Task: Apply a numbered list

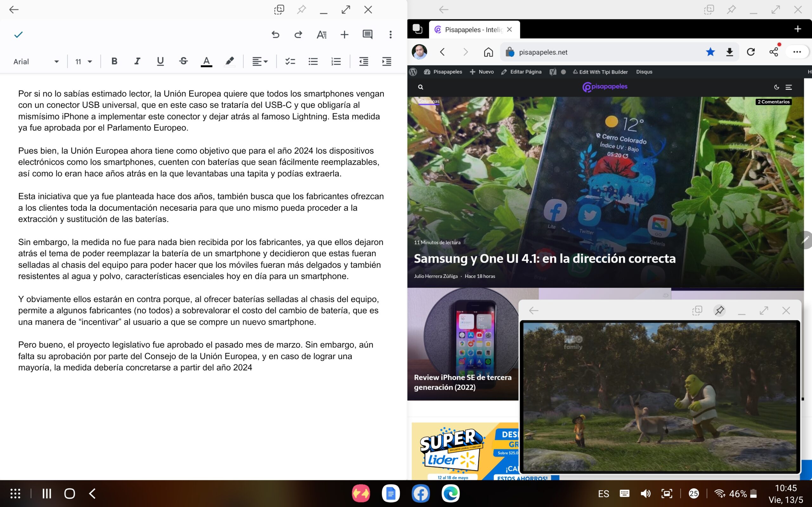Action: 336,61
